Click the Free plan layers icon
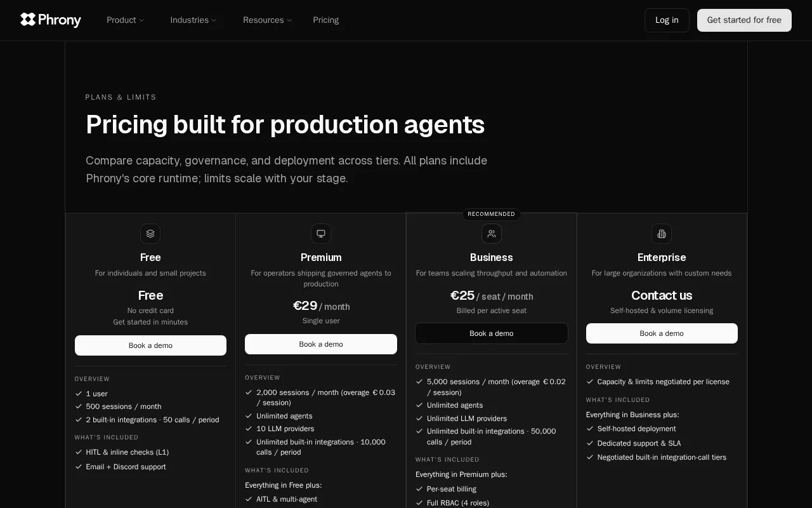This screenshot has height=508, width=812. tap(150, 234)
